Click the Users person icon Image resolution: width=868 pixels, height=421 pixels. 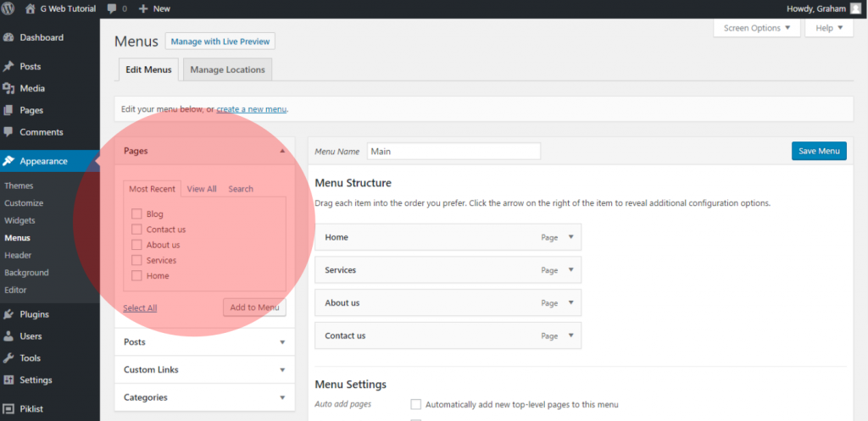(x=8, y=335)
